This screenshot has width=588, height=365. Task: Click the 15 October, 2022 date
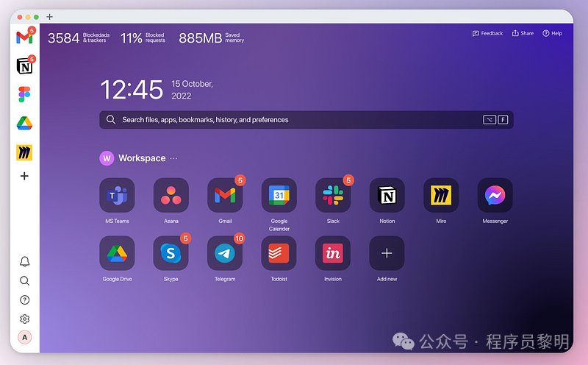[x=192, y=90]
